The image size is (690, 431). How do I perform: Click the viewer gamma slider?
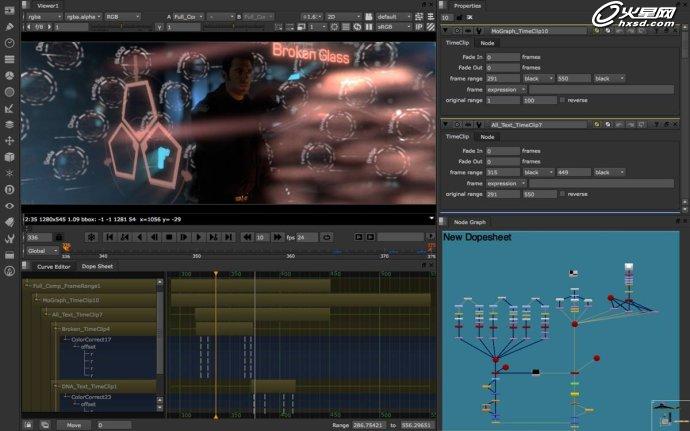click(235, 27)
